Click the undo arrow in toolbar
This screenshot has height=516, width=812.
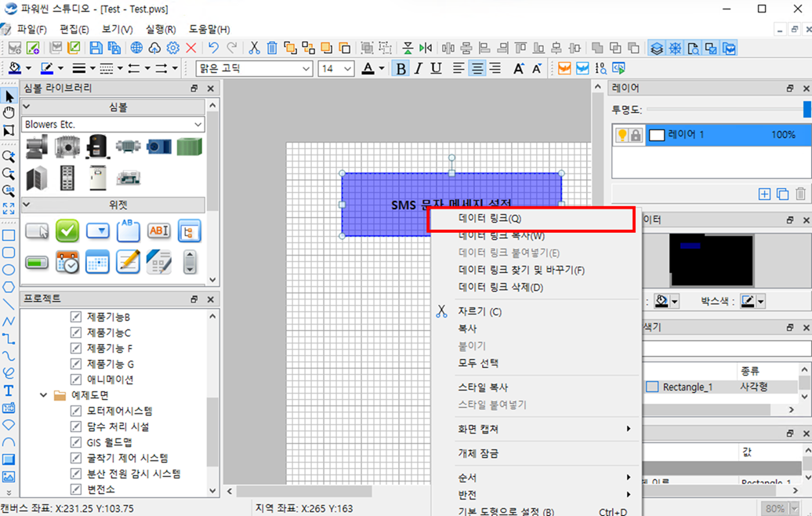coord(213,49)
